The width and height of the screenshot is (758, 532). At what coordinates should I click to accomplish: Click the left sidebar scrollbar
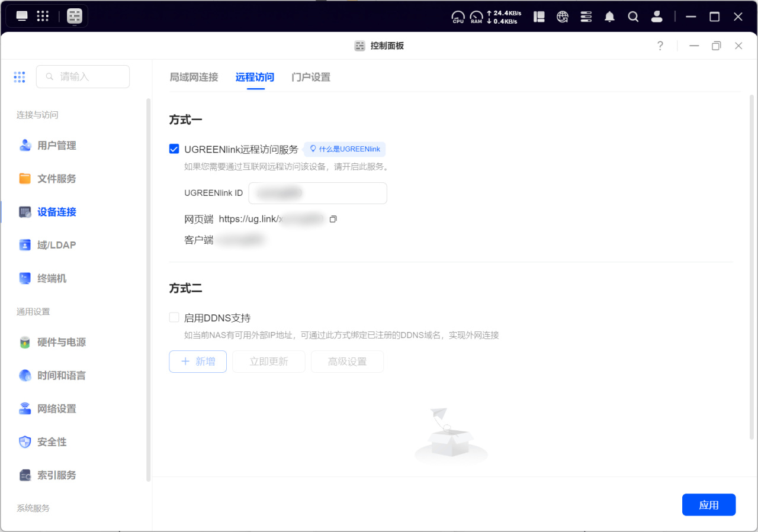[148, 290]
